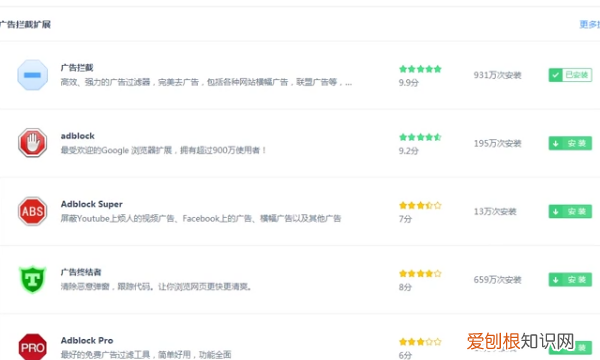This screenshot has width=600, height=360.
Task: Click the Adblock Super ABS icon
Action: pos(33,211)
